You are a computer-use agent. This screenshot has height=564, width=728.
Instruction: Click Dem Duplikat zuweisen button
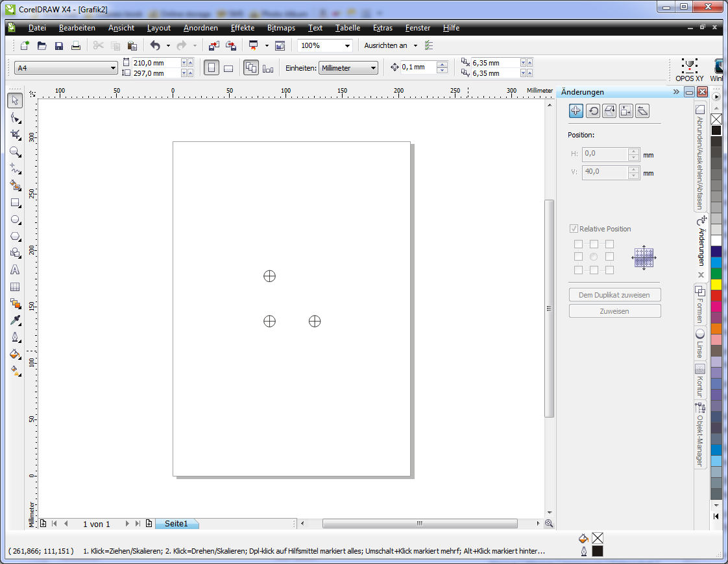614,295
